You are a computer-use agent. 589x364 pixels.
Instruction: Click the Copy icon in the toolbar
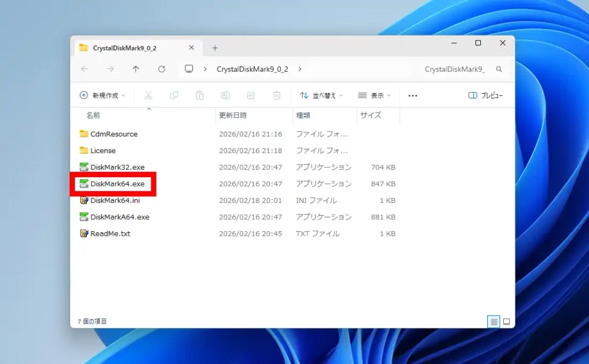(x=174, y=95)
